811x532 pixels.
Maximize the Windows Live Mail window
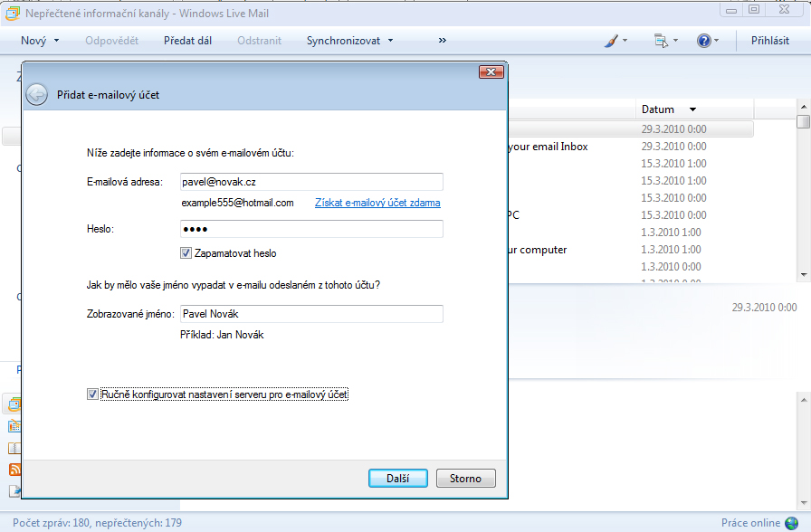pyautogui.click(x=754, y=9)
